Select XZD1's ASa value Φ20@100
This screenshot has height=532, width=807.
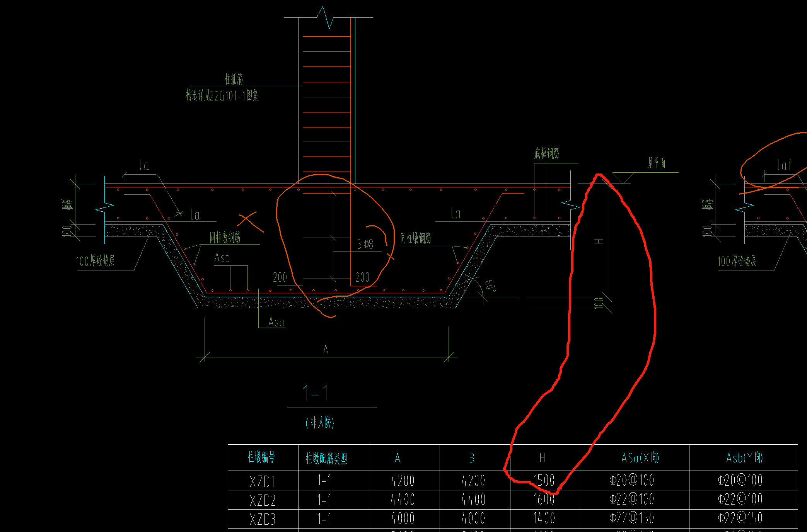[x=632, y=480]
